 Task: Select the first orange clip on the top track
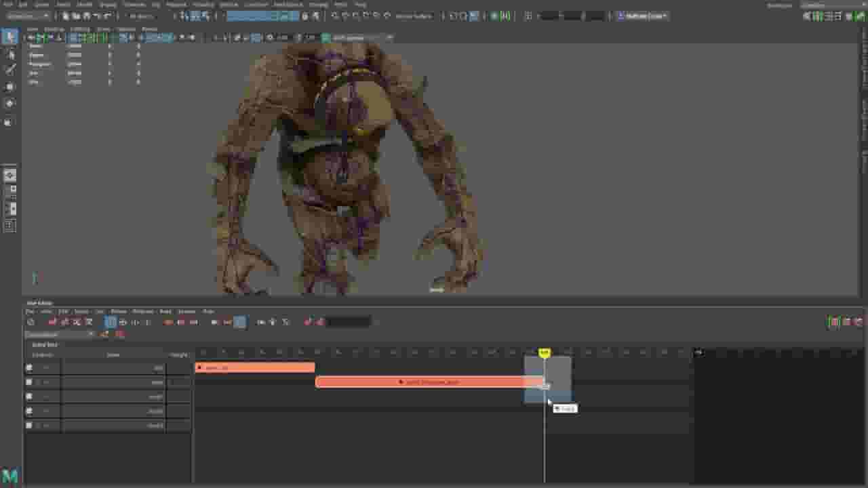[255, 367]
